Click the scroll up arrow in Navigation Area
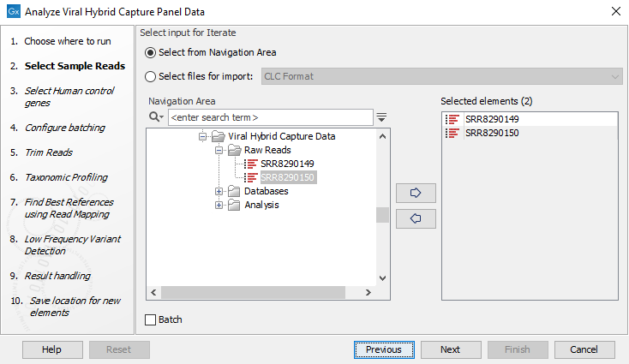The height and width of the screenshot is (364, 629). point(383,136)
